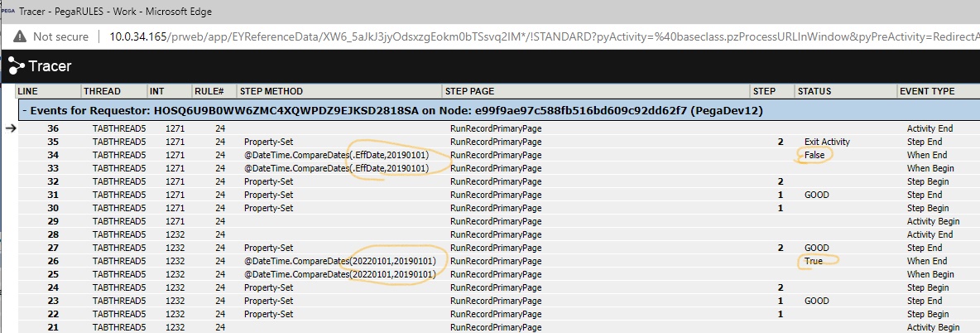Click the True status on line 26
Viewport: 980px width, 333px height.
[814, 261]
